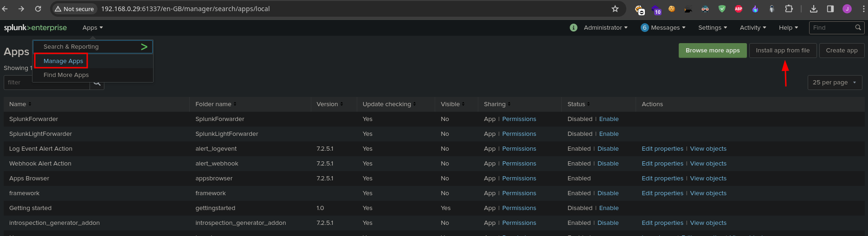Sort by the Status column
Viewport: 868px width, 236px height.
click(x=579, y=104)
